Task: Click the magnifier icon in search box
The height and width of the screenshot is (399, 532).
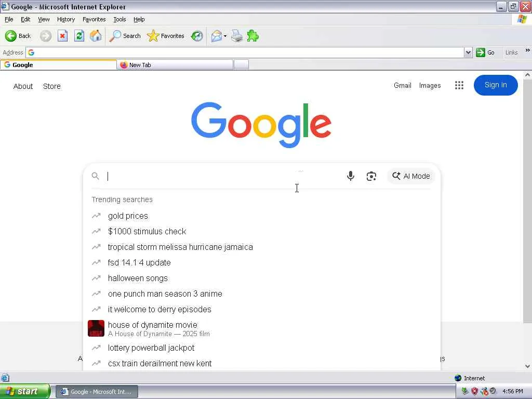Action: [x=96, y=176]
